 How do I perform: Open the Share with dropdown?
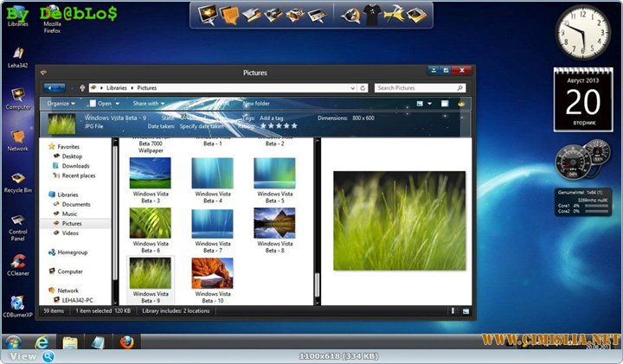(148, 104)
